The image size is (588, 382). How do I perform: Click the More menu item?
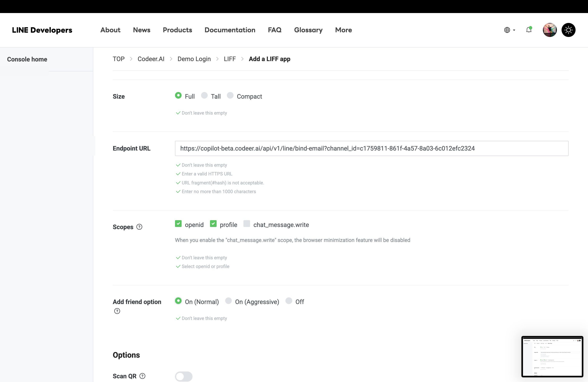coord(343,30)
